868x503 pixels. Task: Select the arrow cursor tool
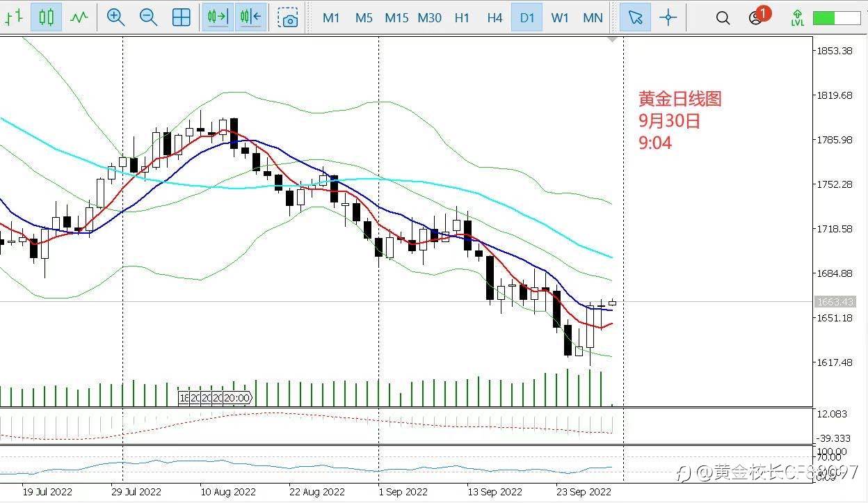(x=635, y=17)
